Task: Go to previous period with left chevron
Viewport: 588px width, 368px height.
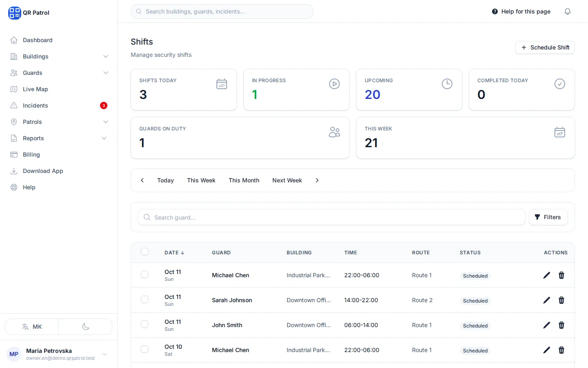Action: click(142, 180)
